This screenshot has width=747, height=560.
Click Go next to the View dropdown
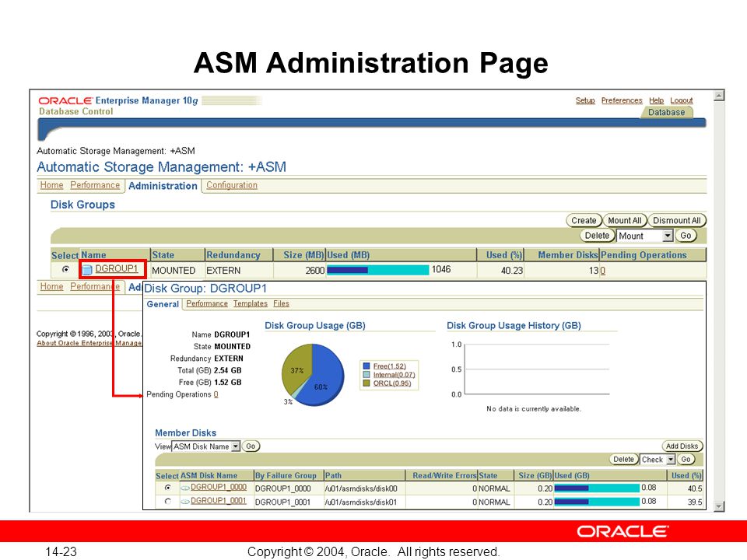pos(251,446)
